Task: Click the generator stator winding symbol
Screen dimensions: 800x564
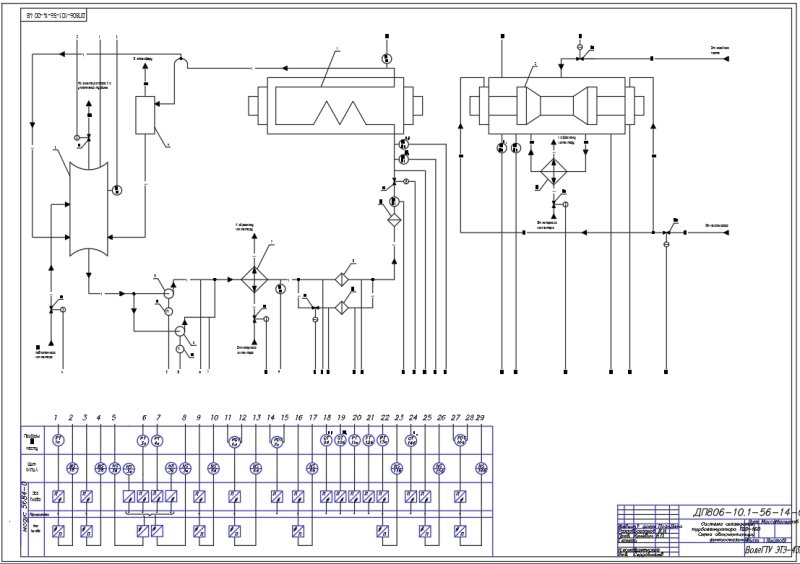Action: (335, 106)
